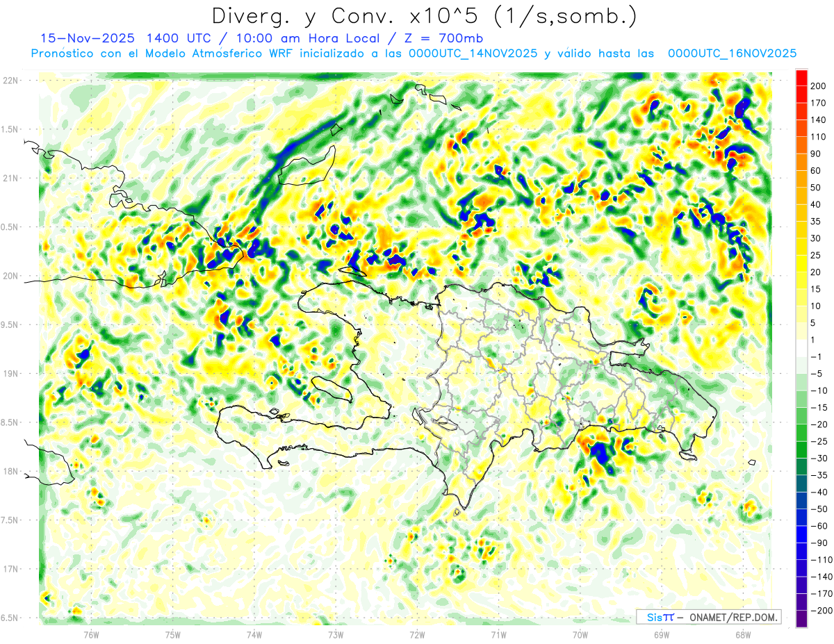The image size is (834, 644).
Task: Click the latitude label '18N'
Action: 10,471
